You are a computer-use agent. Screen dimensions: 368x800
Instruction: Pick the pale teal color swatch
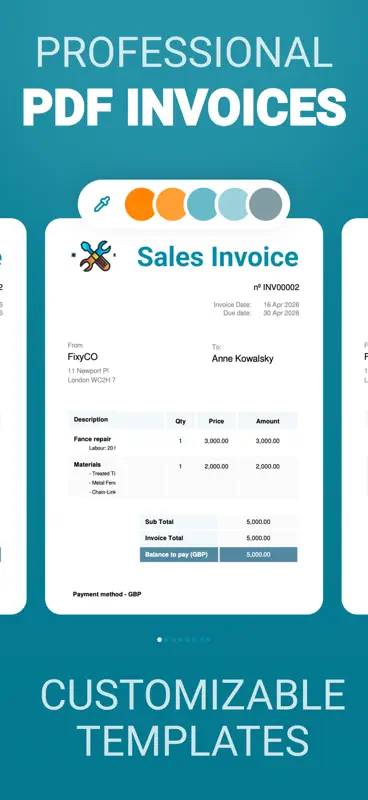(x=233, y=204)
